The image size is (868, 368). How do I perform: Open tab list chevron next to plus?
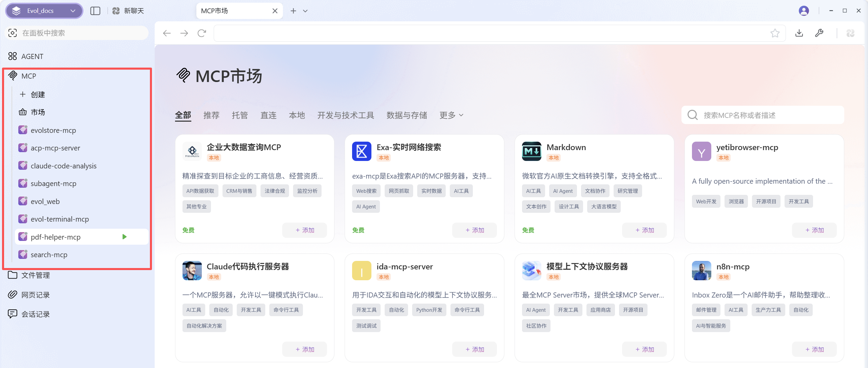[x=305, y=11]
